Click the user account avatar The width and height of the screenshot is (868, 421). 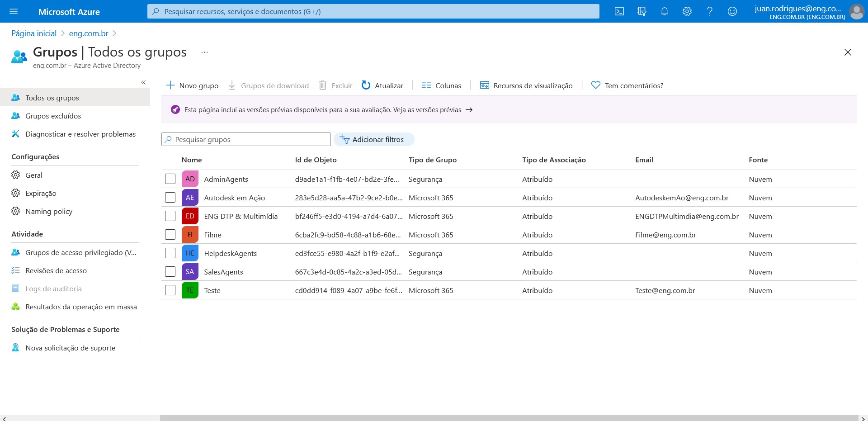point(857,11)
